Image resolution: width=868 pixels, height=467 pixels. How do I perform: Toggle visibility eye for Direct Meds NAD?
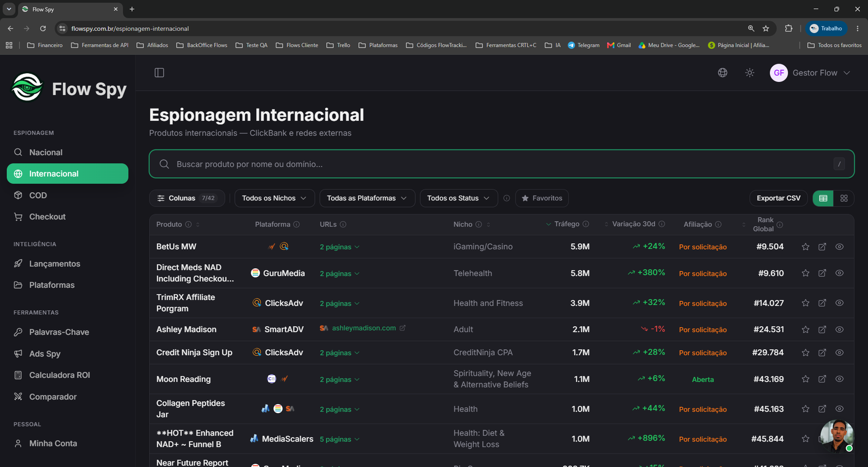(839, 273)
